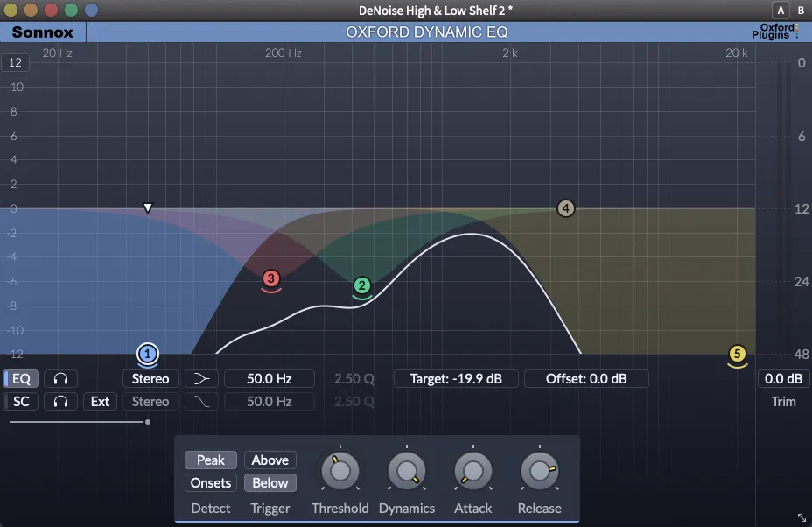
Task: Set Detect mode to Onsets
Action: 211,483
